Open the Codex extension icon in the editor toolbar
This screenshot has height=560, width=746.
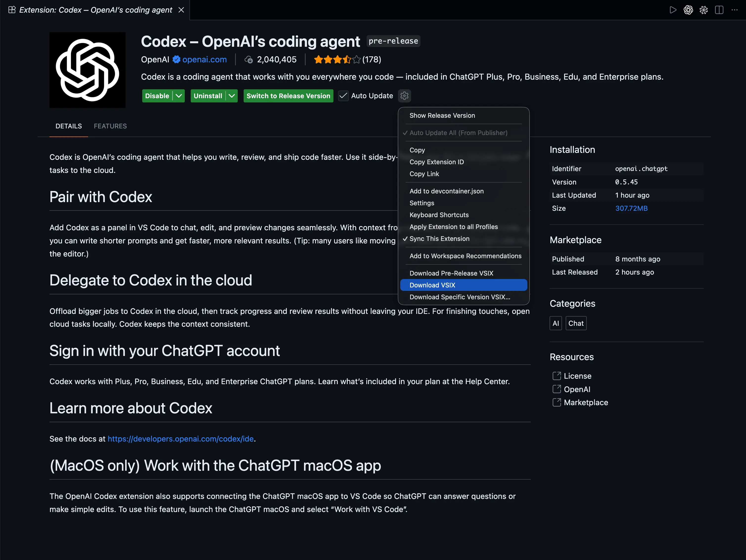coord(688,10)
